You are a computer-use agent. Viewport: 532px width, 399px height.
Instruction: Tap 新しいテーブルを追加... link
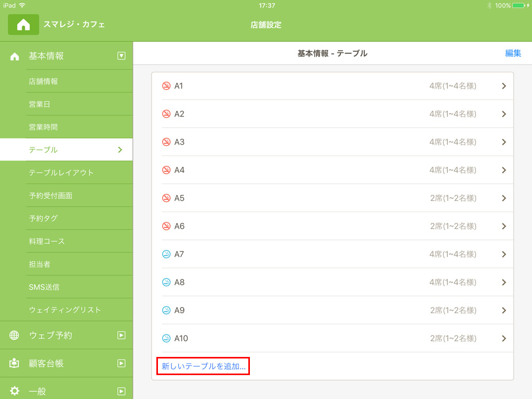[x=203, y=366]
